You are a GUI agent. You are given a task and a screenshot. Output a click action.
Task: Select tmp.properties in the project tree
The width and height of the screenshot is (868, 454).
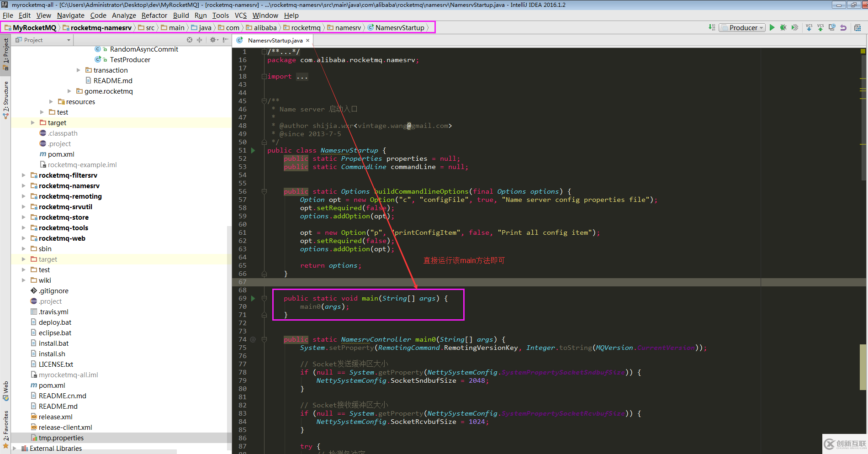click(61, 438)
